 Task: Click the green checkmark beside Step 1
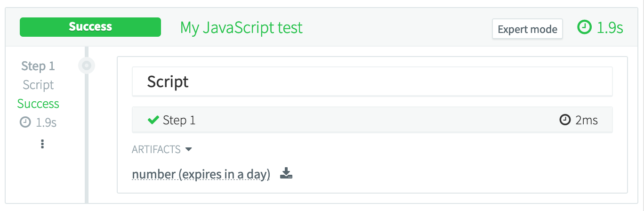point(153,120)
